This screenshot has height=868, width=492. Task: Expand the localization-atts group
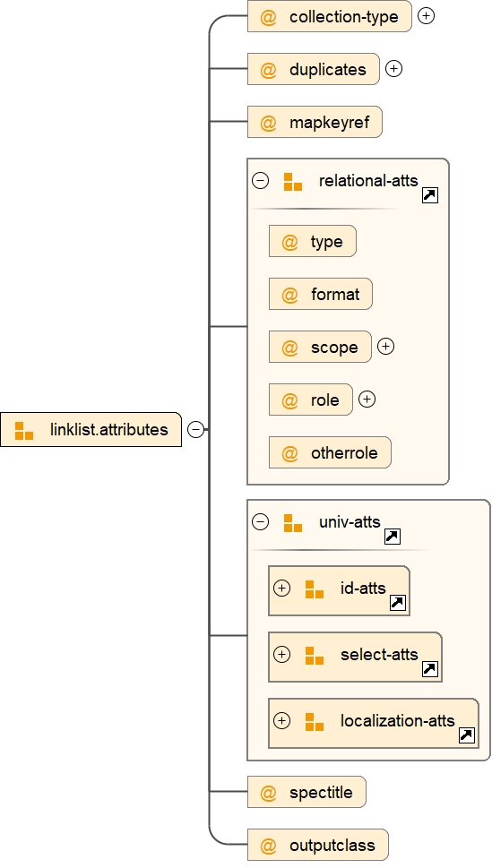coord(282,721)
